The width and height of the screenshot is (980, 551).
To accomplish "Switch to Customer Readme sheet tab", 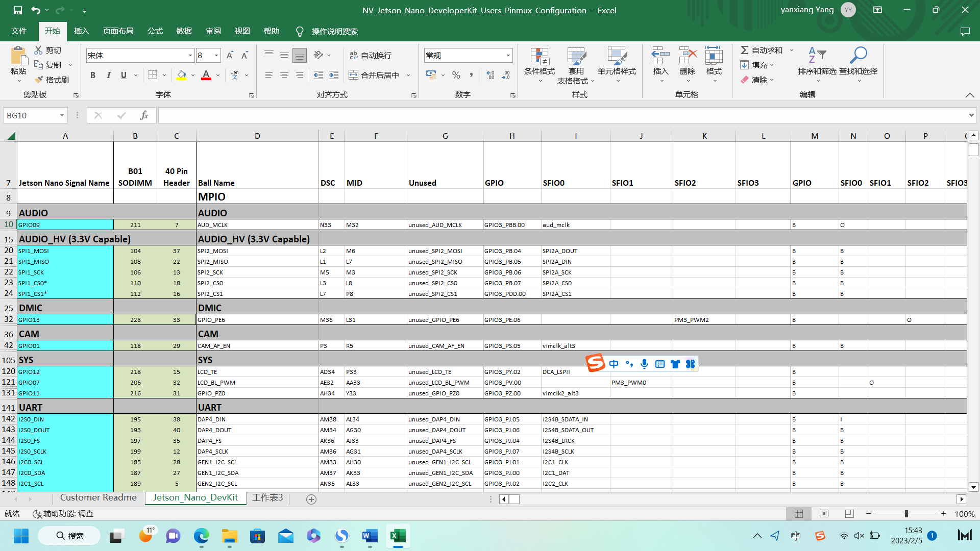I will (98, 497).
